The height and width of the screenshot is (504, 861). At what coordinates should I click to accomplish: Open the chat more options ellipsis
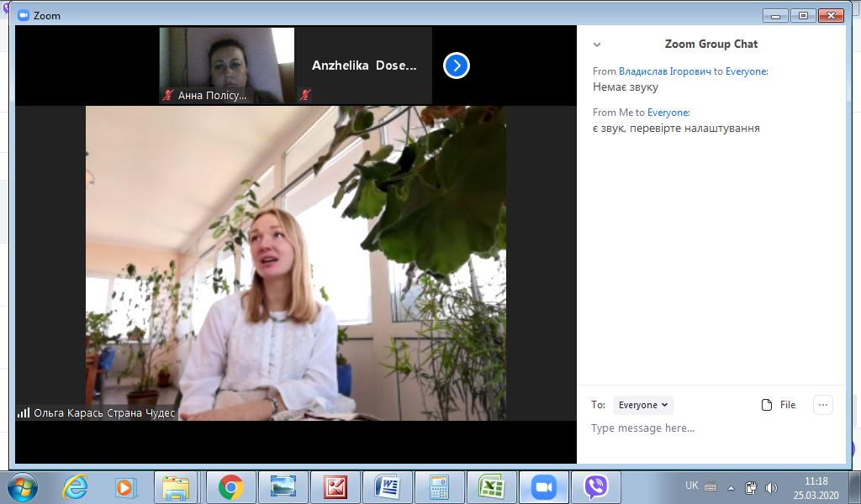tap(823, 405)
